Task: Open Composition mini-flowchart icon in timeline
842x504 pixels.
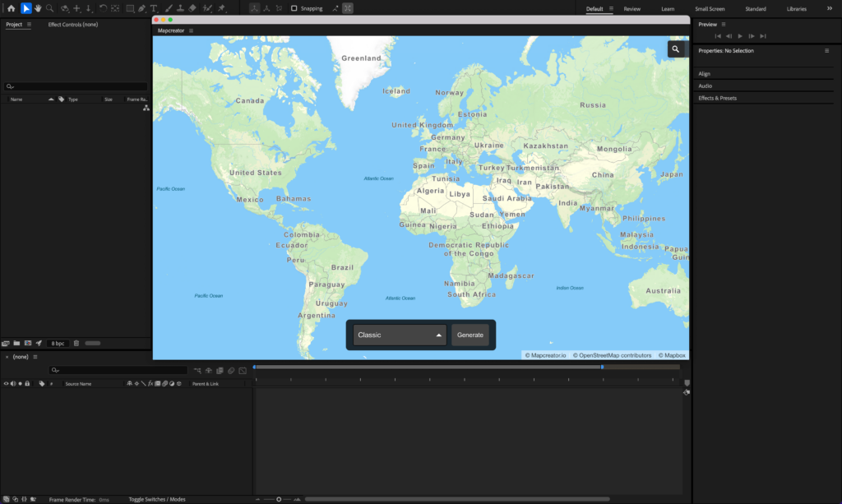Action: click(x=197, y=370)
